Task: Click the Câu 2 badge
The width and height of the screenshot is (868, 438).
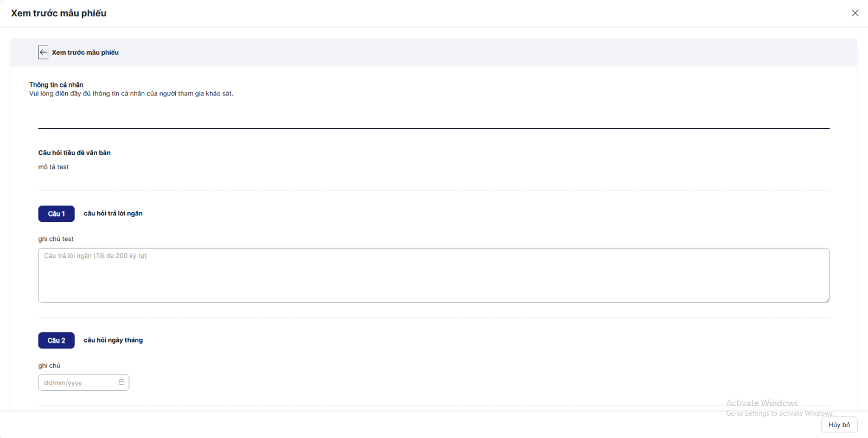Action: click(56, 340)
